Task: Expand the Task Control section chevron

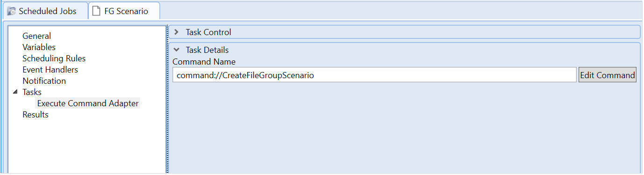Action: coord(176,32)
